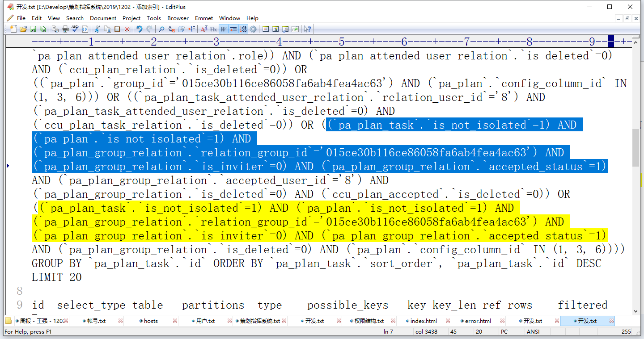The height and width of the screenshot is (339, 644).
Task: Open the Emmet menu
Action: [x=204, y=18]
